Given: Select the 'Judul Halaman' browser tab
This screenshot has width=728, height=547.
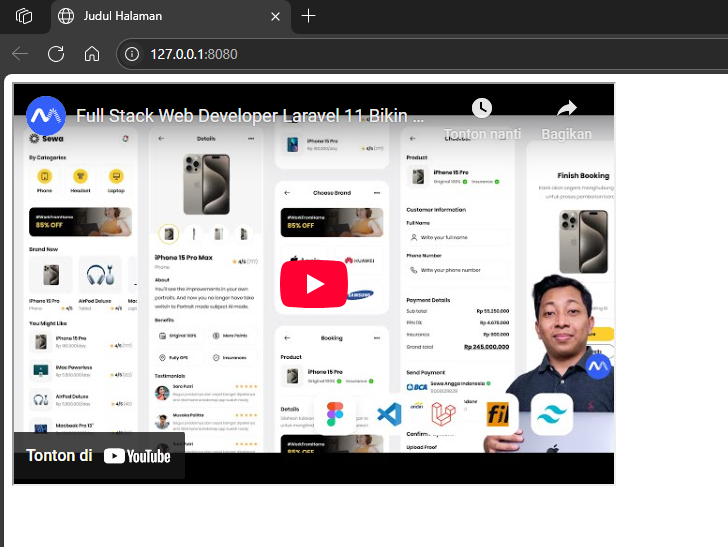Looking at the screenshot, I should (x=171, y=16).
